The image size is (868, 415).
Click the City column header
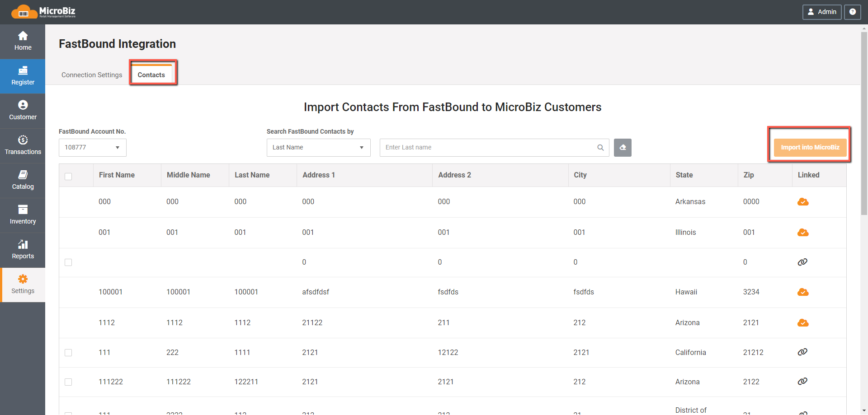580,175
